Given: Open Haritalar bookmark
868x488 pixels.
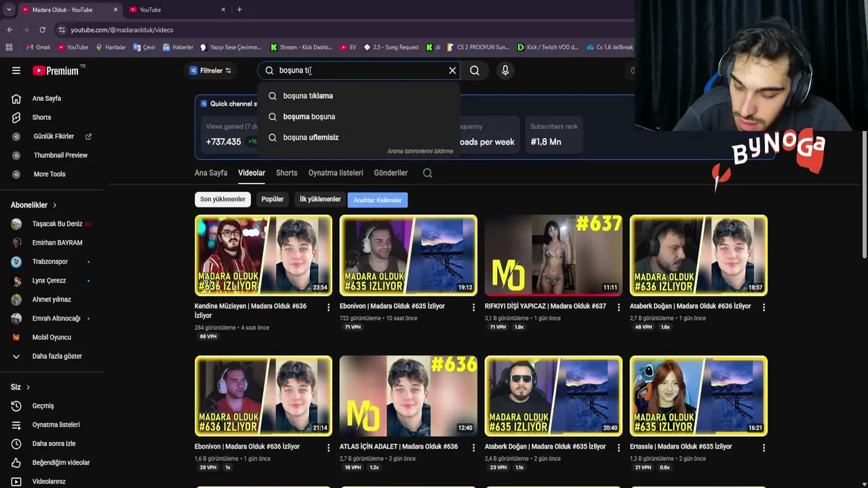Looking at the screenshot, I should click(111, 47).
